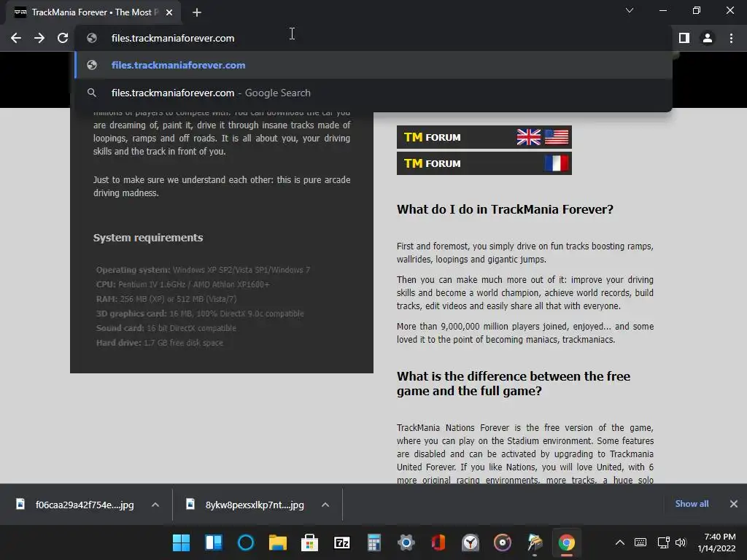This screenshot has height=560, width=747.
Task: Click 'What do I do in TrackMania Forever?' heading
Action: 505,209
